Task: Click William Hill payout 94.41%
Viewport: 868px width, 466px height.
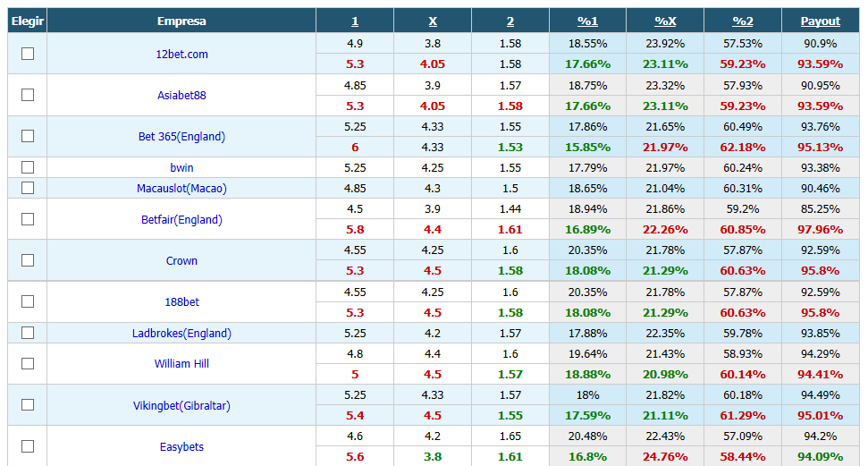Action: point(821,375)
